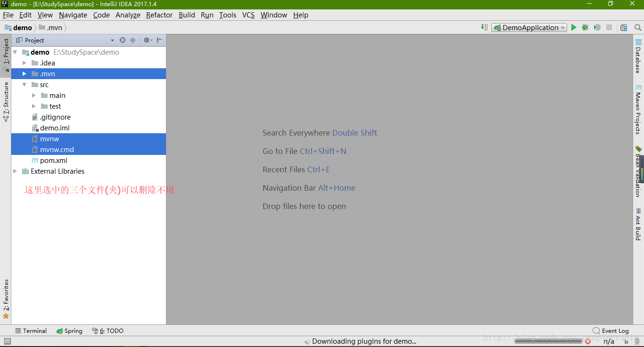The height and width of the screenshot is (347, 644).
Task: Open the Event Log
Action: (611, 331)
